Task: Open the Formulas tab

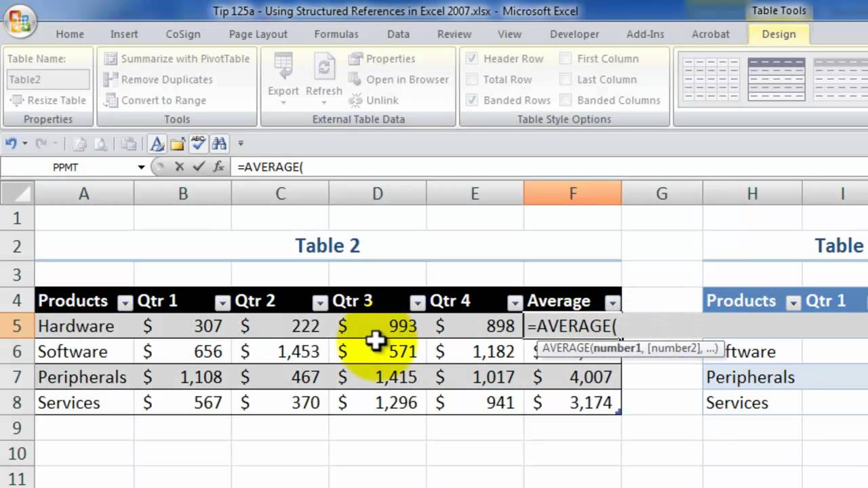Action: point(336,34)
